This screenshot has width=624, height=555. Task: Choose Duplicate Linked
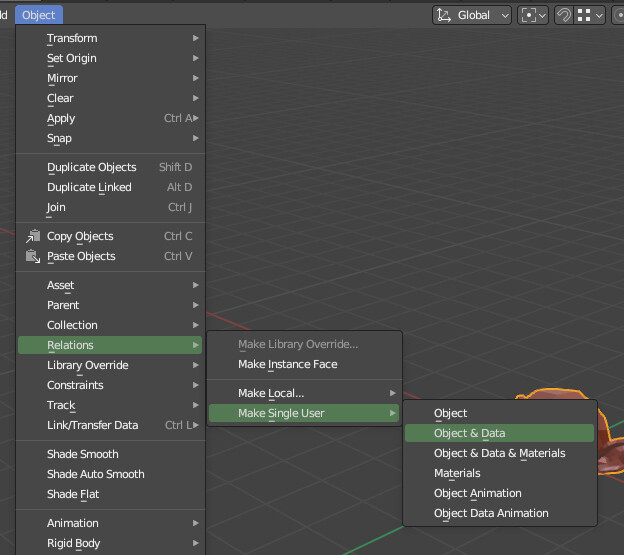110,187
